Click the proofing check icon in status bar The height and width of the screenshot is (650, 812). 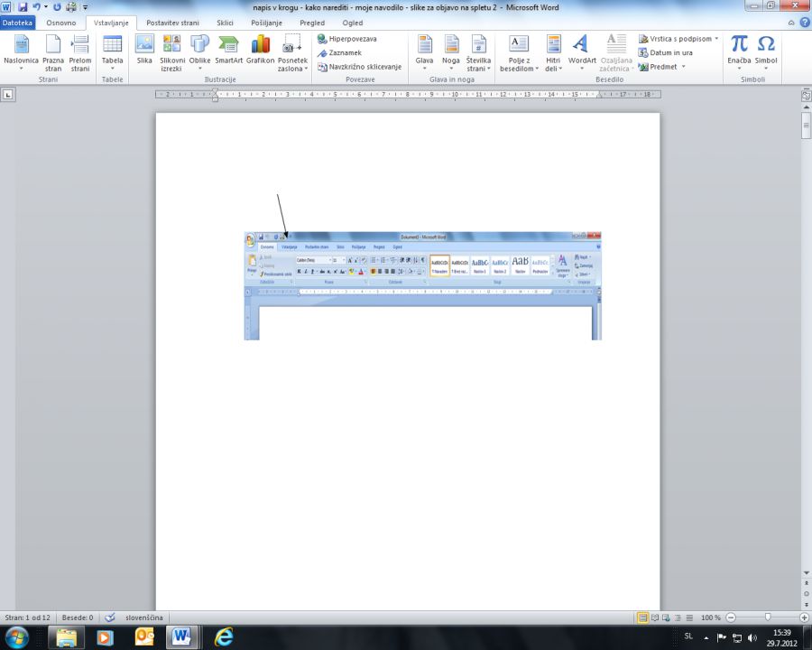point(110,617)
